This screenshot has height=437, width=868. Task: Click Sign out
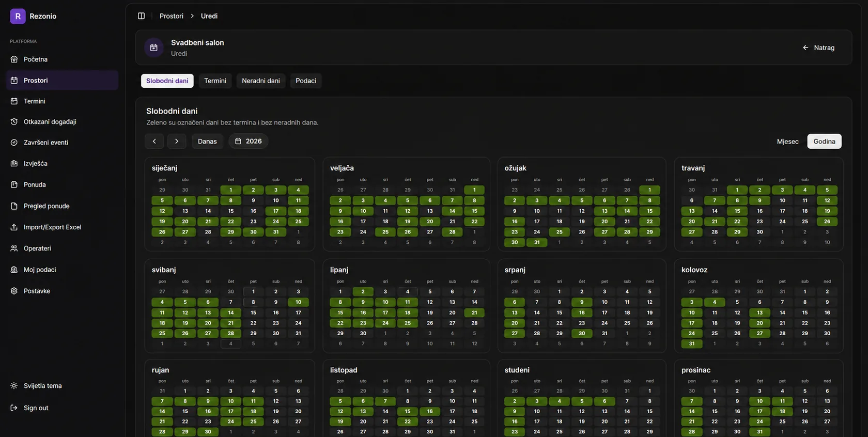[x=62, y=408]
